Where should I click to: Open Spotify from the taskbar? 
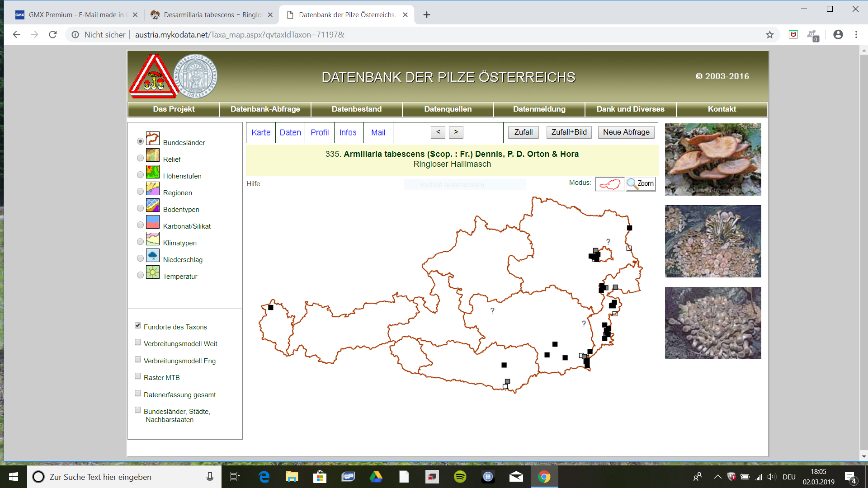[460, 477]
